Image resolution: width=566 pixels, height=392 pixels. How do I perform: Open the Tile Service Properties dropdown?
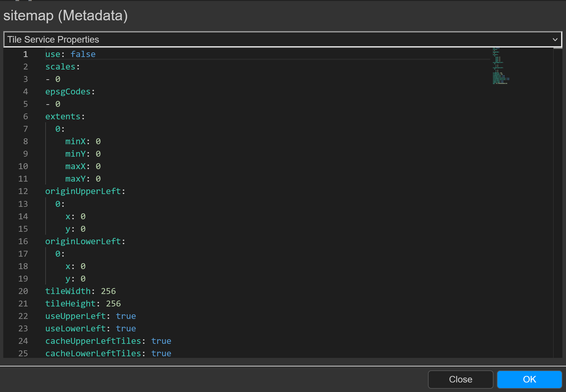pyautogui.click(x=283, y=39)
